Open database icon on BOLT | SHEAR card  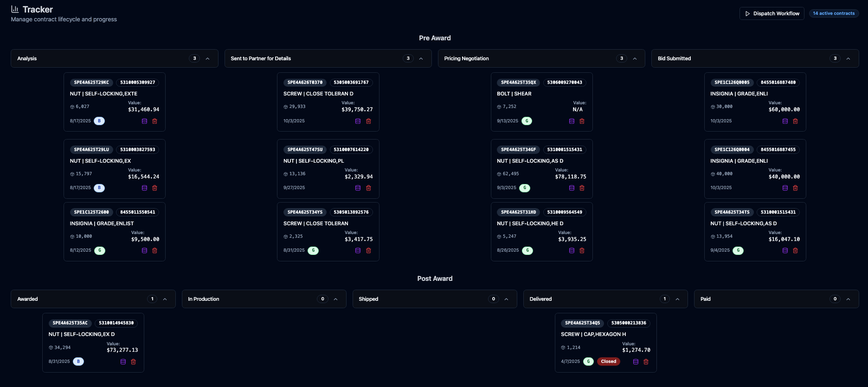572,121
